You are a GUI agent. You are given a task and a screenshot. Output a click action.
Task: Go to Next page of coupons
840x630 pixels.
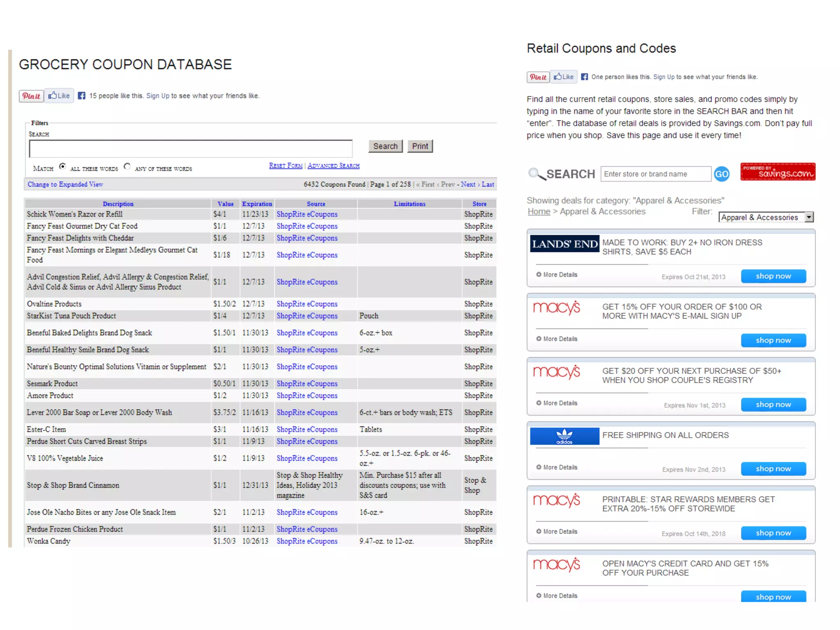468,185
